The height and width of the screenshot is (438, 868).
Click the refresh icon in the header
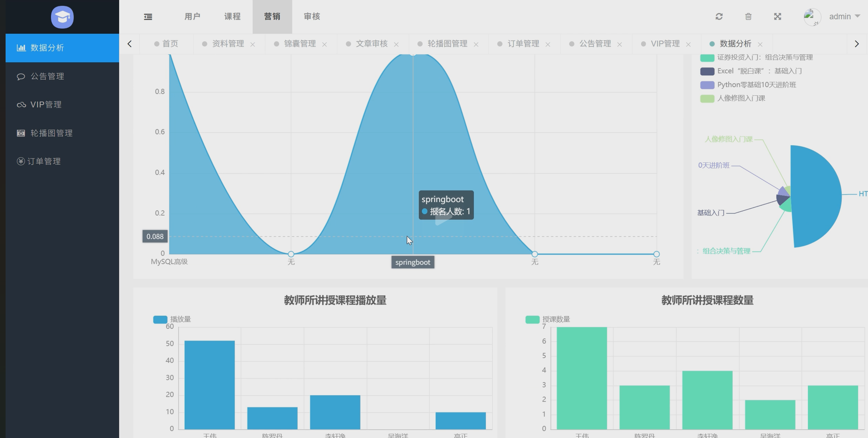click(719, 16)
